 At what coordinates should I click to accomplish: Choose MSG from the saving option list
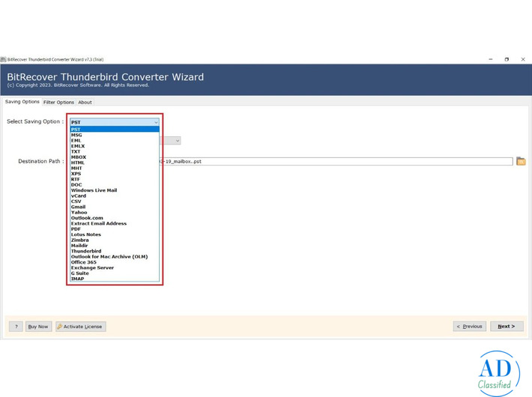(x=115, y=135)
